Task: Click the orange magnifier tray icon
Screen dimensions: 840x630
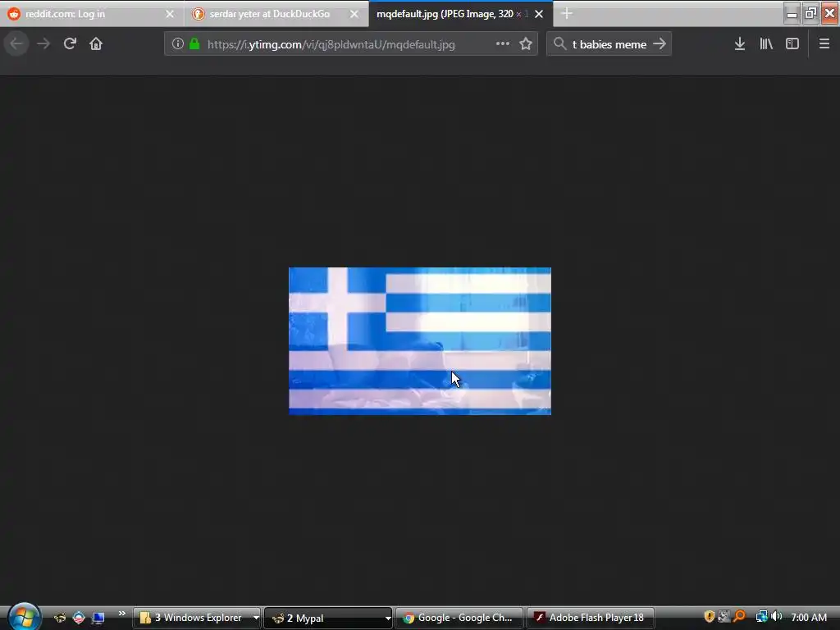Action: click(739, 617)
